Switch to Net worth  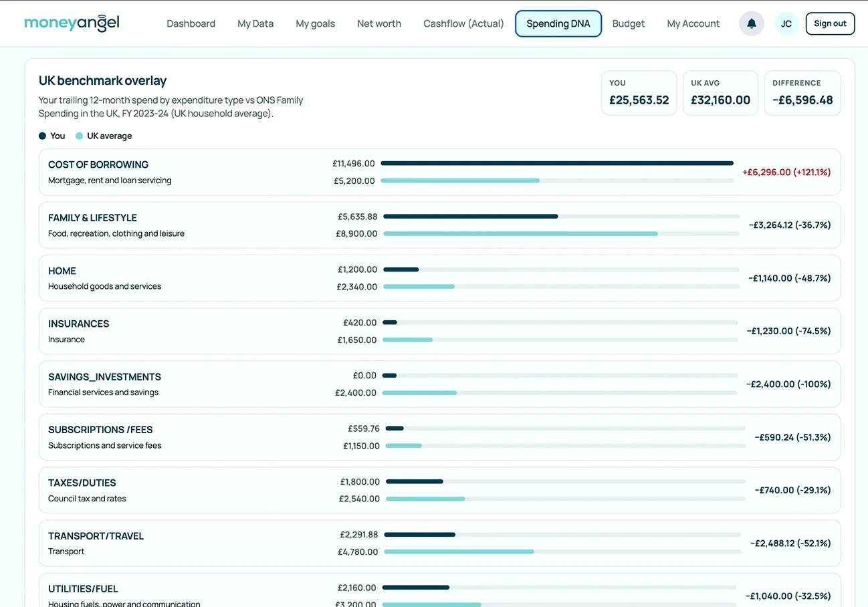click(x=379, y=23)
